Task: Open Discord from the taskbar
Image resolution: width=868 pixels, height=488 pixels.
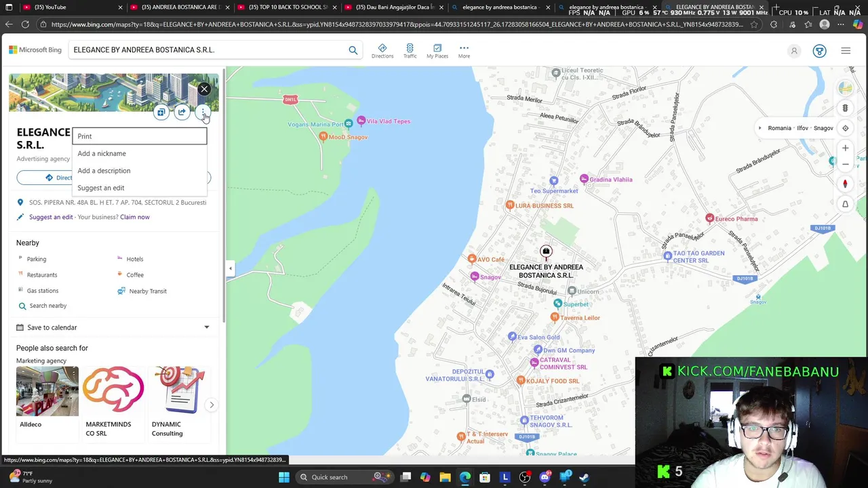Action: (545, 477)
